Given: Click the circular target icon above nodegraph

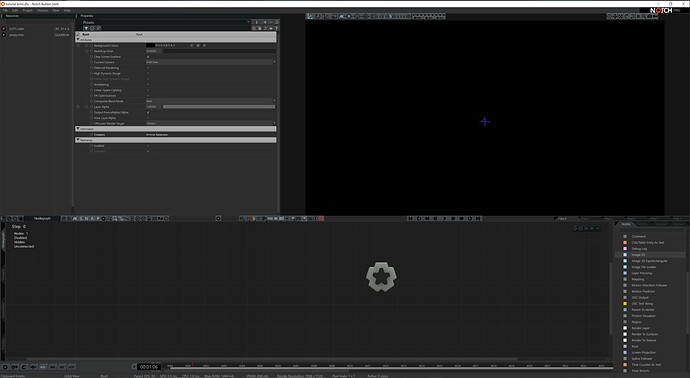Looking at the screenshot, I should [218, 218].
